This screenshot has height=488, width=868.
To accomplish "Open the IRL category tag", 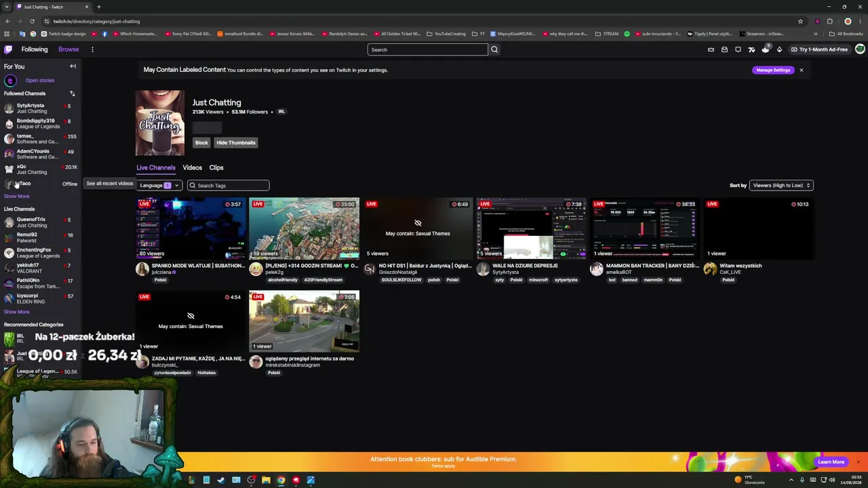I will pos(281,112).
